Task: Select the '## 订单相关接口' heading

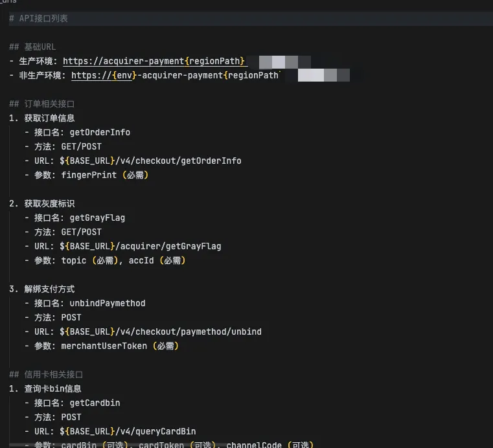Action: [42, 104]
